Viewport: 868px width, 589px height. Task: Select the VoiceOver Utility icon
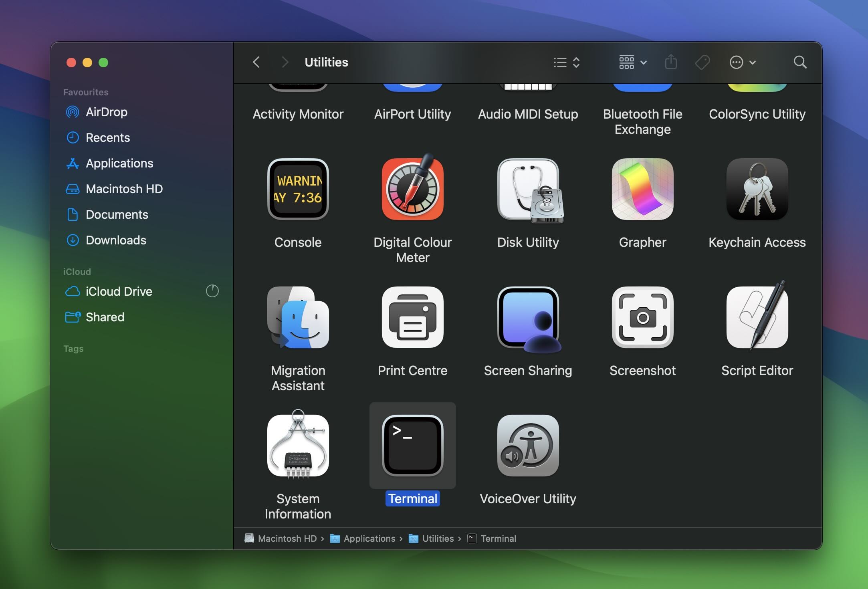528,446
